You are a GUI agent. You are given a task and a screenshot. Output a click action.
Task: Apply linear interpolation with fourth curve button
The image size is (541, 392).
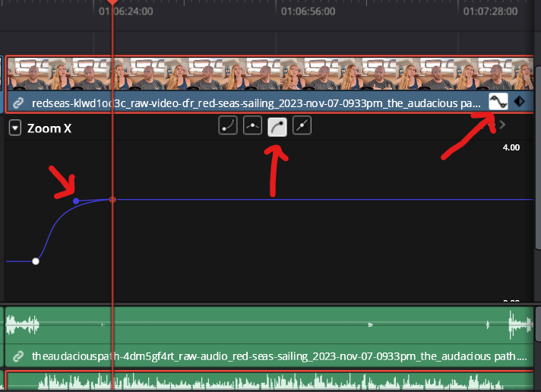(x=302, y=126)
